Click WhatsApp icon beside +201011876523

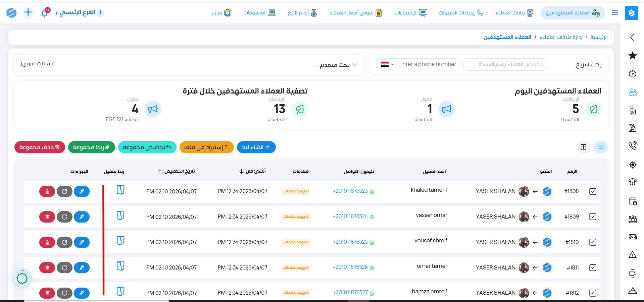tap(372, 192)
